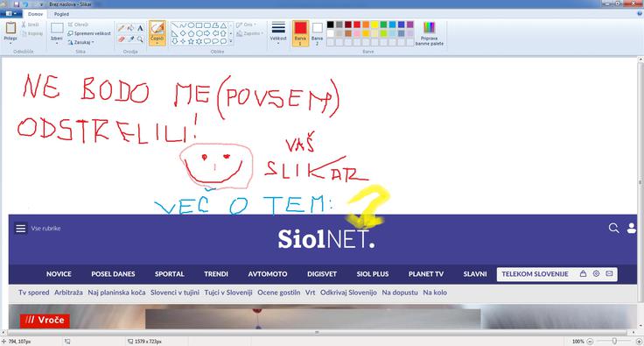Select the oval shape
The image size is (644, 346).
tap(191, 25)
